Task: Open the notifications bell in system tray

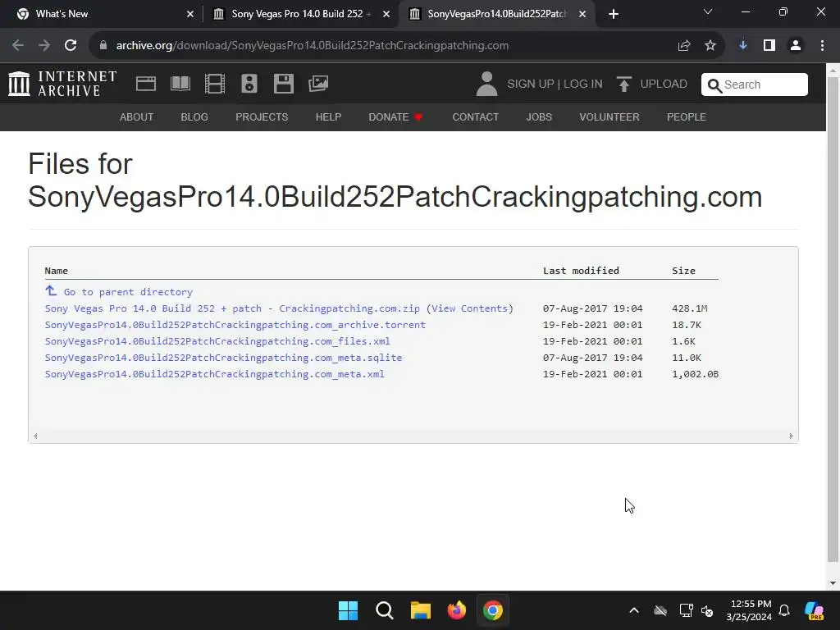Action: (x=784, y=610)
